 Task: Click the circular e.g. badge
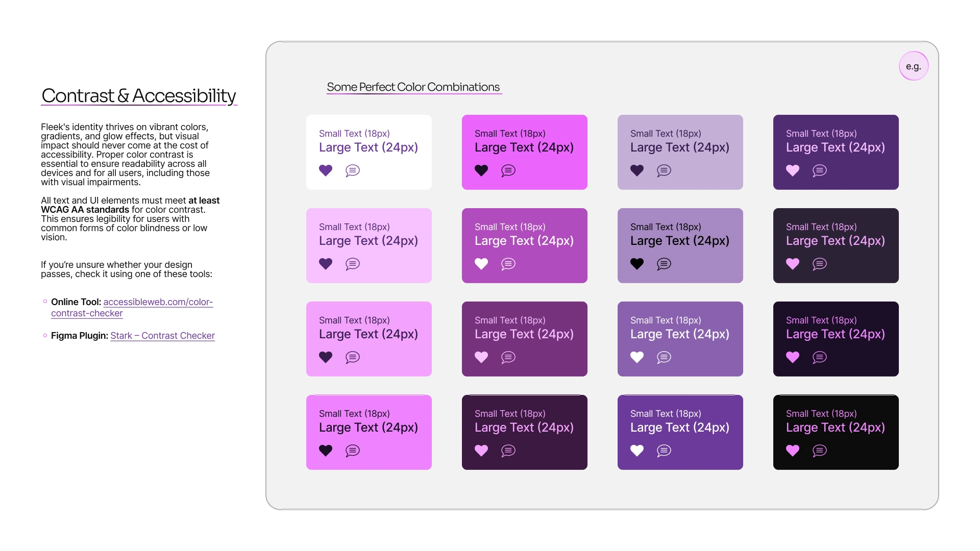913,66
